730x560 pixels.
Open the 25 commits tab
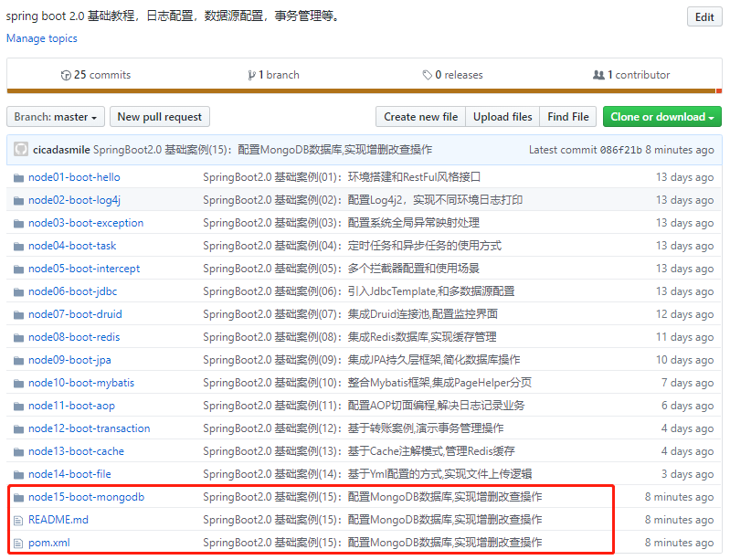coord(96,75)
